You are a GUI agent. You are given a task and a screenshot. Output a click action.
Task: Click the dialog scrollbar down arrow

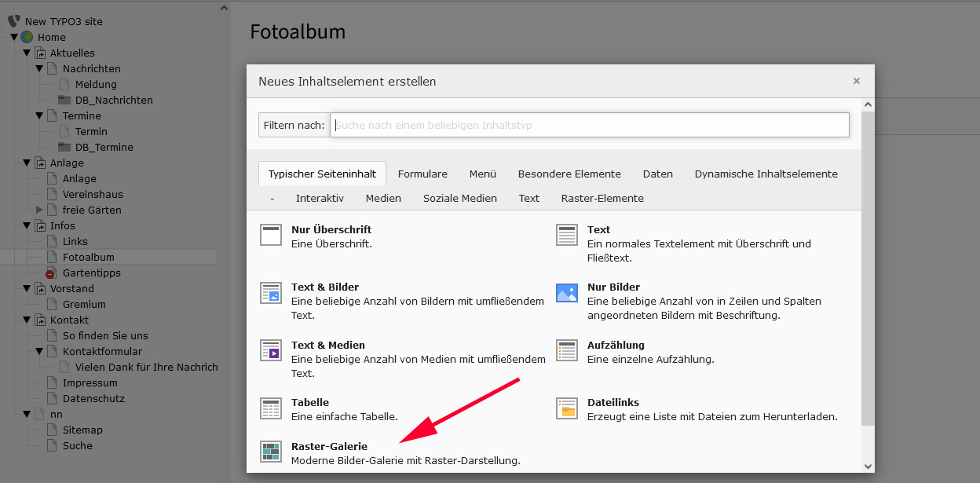[x=868, y=466]
